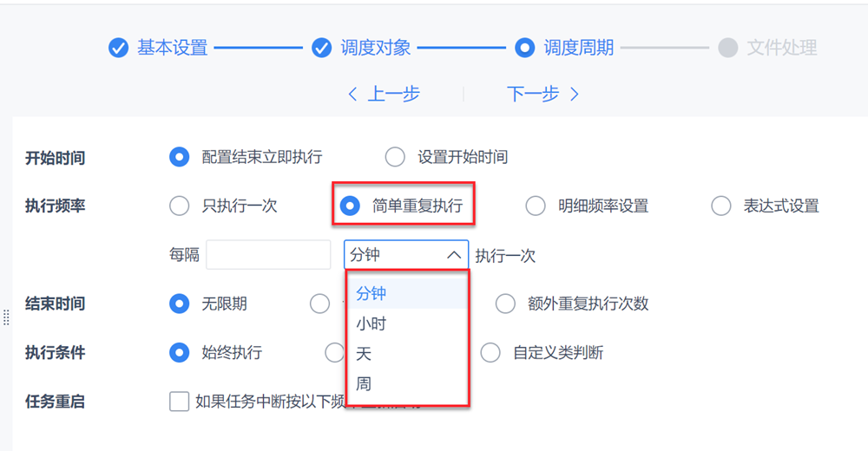Click the 每隔 interval input field
The width and height of the screenshot is (868, 451).
click(x=268, y=255)
